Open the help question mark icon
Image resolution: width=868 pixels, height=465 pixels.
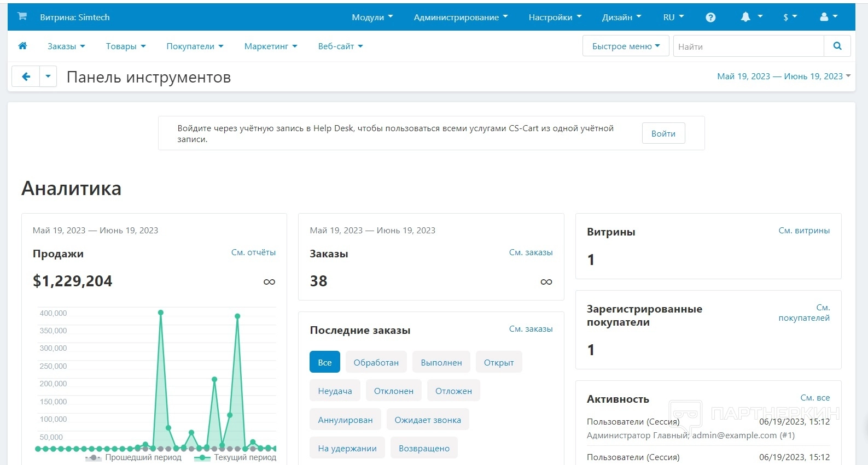pyautogui.click(x=710, y=17)
